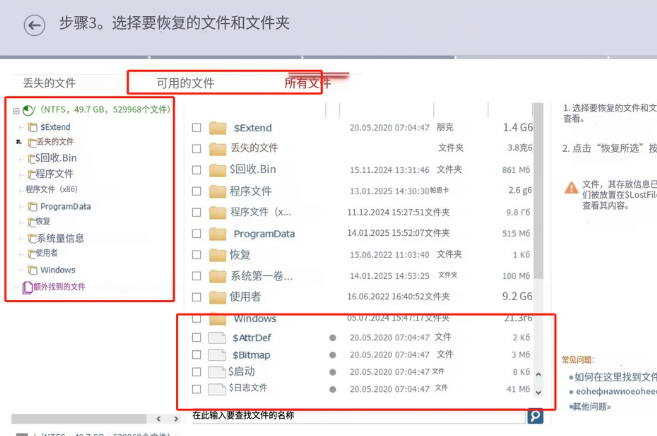Mark the $AttrDef file checkbox

tap(197, 337)
